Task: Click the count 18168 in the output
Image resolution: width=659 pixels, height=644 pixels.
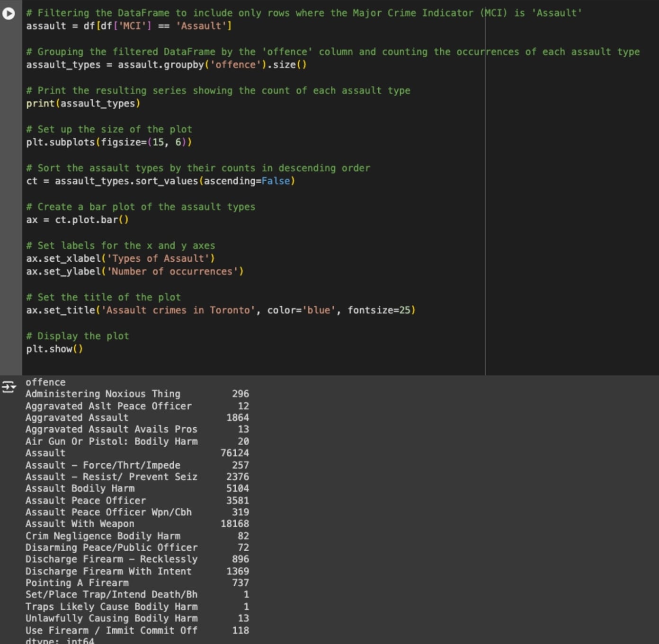Action: tap(235, 524)
